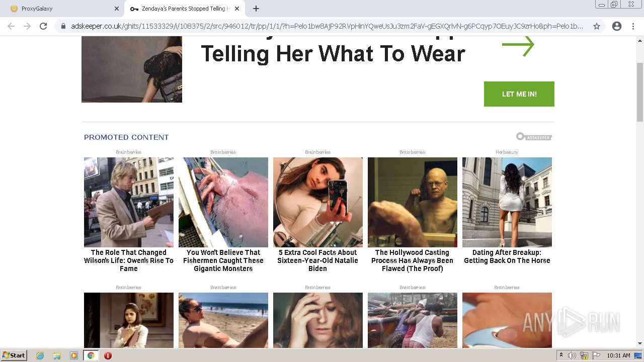Click the browser back arrow
644x362 pixels.
pos(11,26)
